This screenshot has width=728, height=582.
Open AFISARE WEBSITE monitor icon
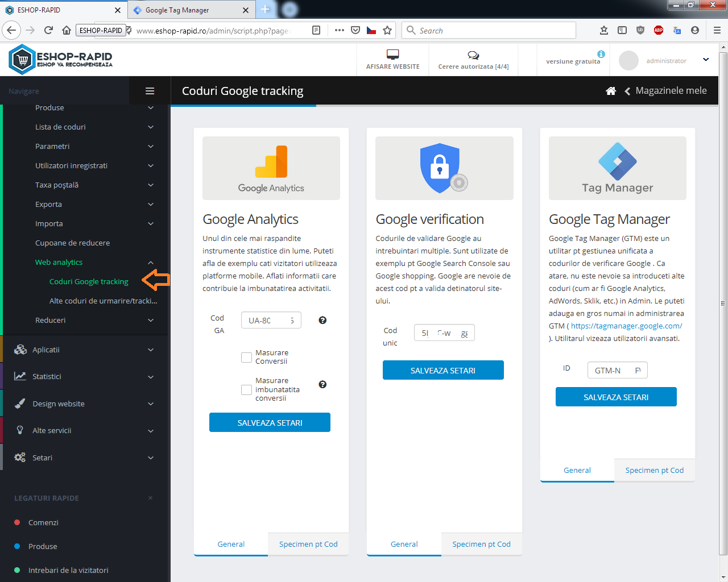tap(392, 55)
